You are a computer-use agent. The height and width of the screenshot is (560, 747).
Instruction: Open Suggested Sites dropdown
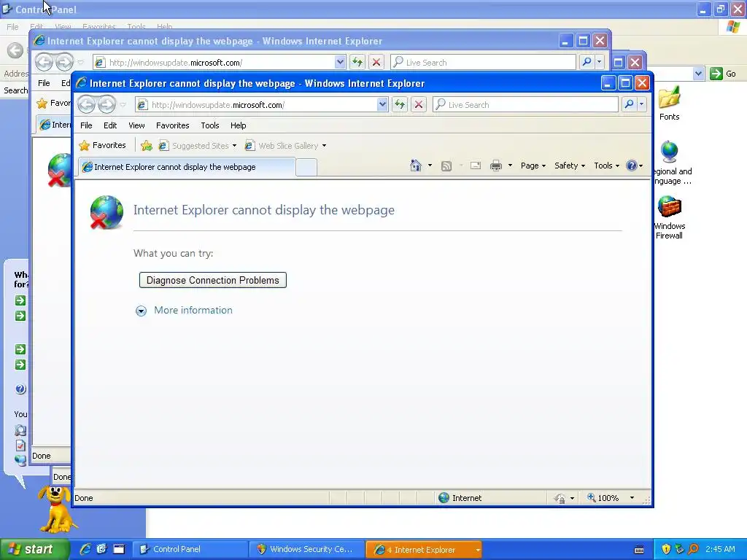coord(234,146)
